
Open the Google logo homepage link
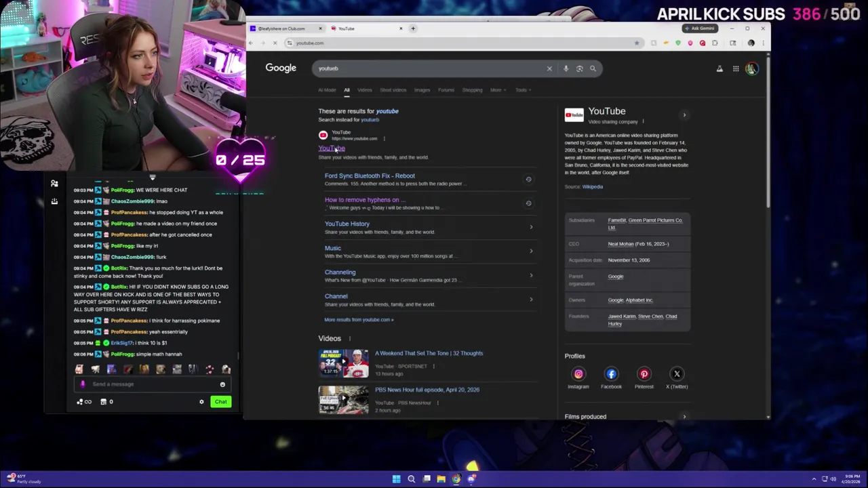pos(281,68)
